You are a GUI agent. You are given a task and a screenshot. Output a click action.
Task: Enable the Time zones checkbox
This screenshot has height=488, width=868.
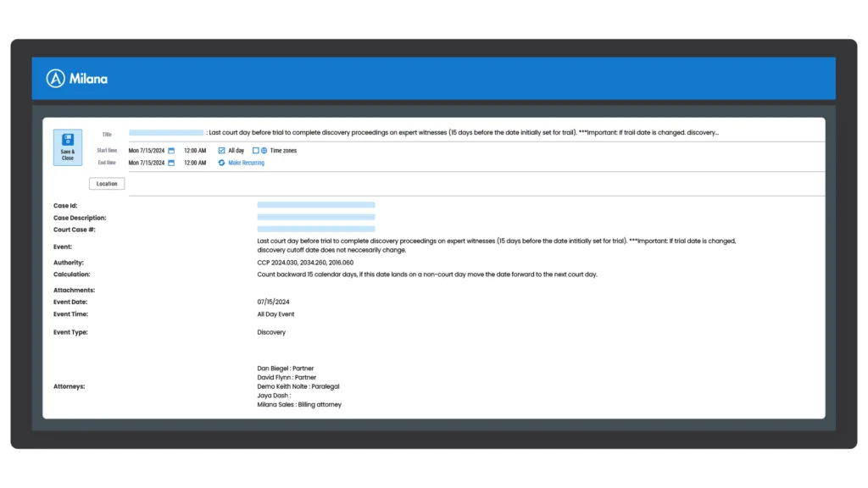tap(255, 151)
